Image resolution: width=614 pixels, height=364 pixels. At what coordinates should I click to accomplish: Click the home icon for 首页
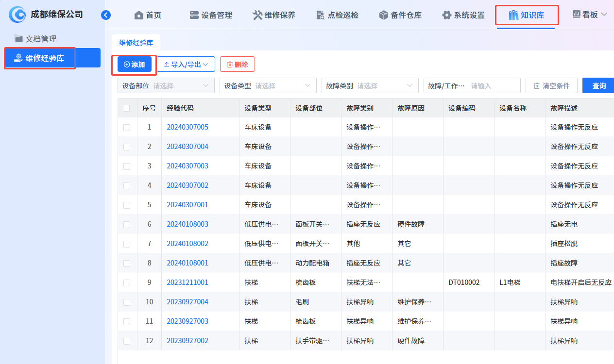pos(139,16)
